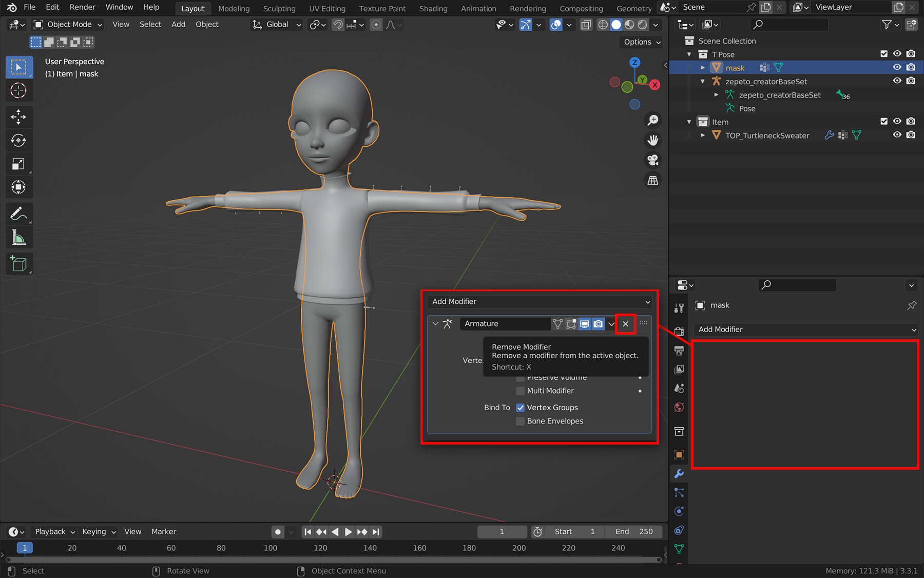Collapse the T Pose collection

689,54
